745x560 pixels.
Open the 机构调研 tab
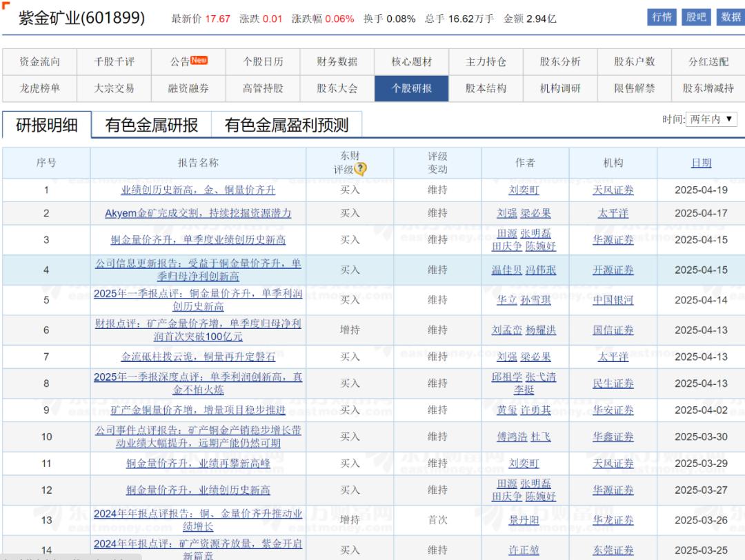(x=560, y=88)
